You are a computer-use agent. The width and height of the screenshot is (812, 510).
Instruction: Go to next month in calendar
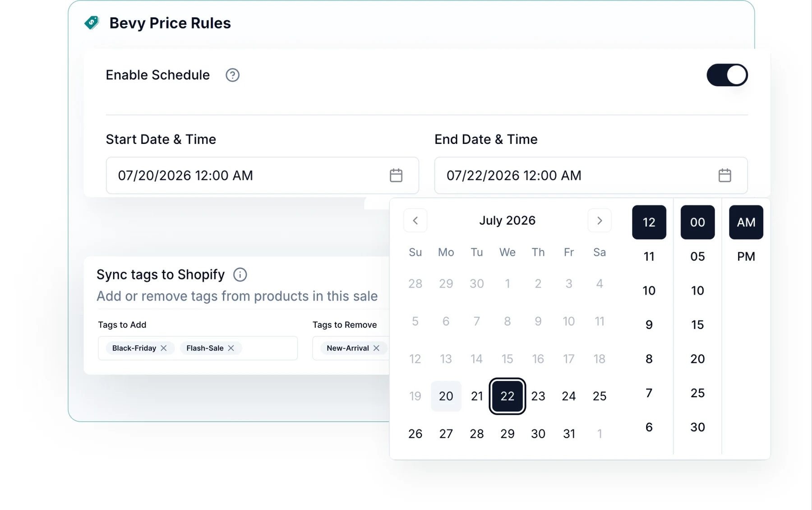(600, 221)
